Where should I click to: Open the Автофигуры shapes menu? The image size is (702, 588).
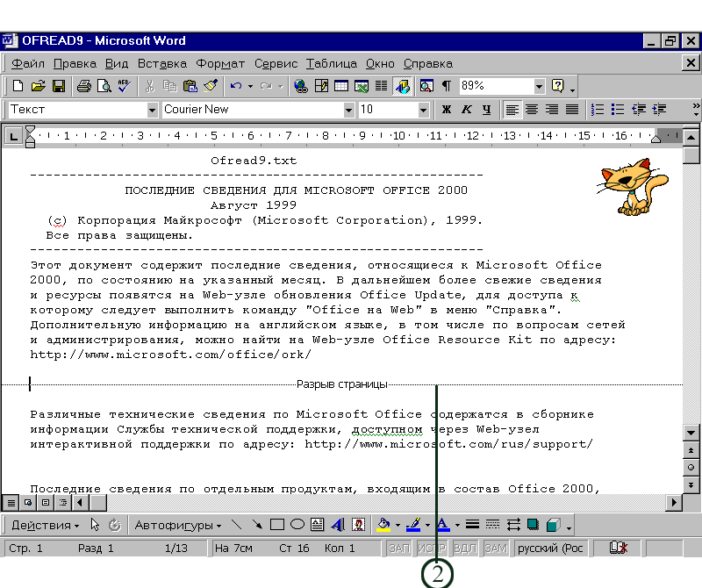178,525
